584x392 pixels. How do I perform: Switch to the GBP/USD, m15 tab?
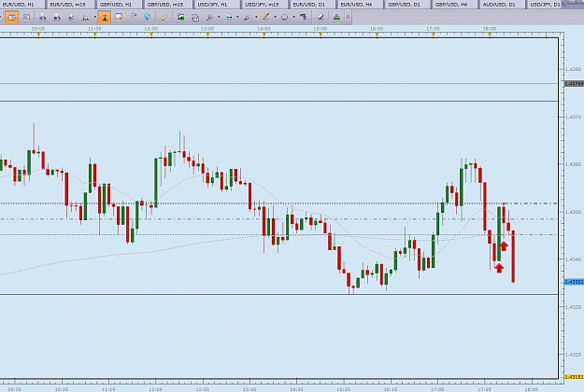point(167,5)
